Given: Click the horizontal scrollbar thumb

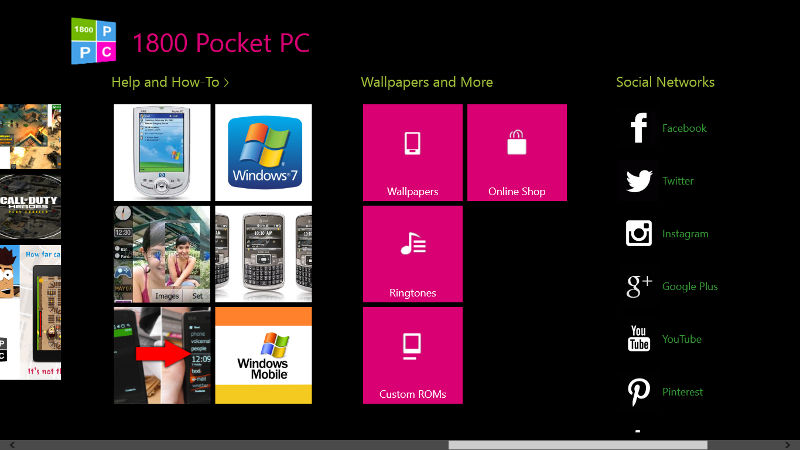Looking at the screenshot, I should [x=578, y=445].
